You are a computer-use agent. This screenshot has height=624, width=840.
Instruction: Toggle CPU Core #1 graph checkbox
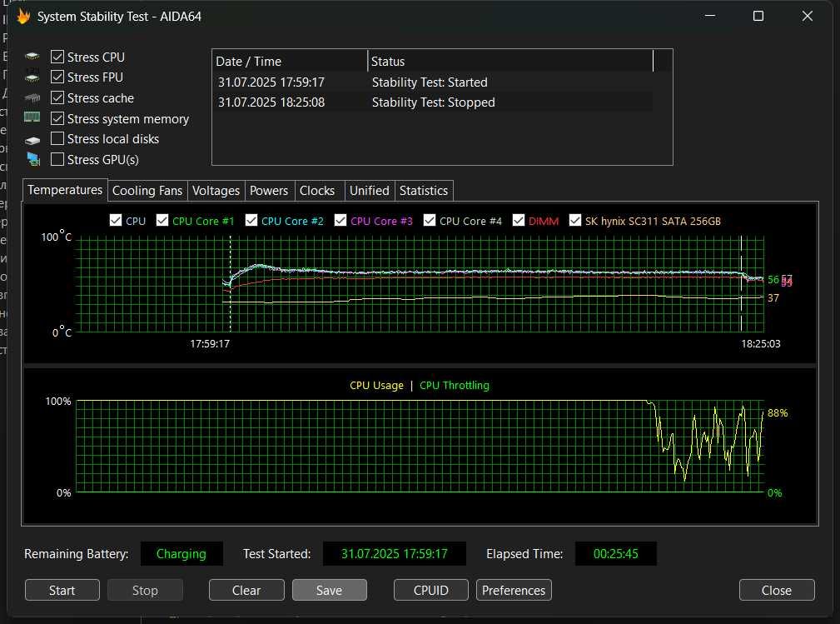click(x=162, y=220)
